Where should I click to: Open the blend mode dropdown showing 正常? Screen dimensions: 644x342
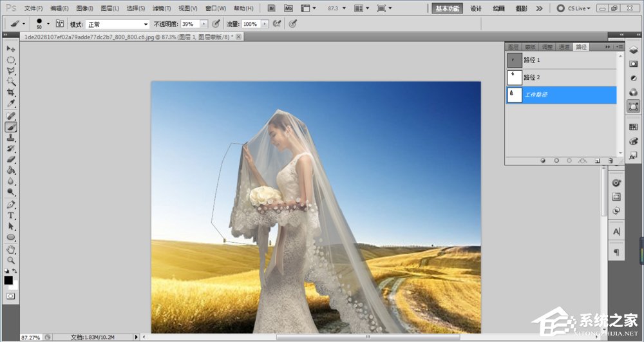click(118, 24)
